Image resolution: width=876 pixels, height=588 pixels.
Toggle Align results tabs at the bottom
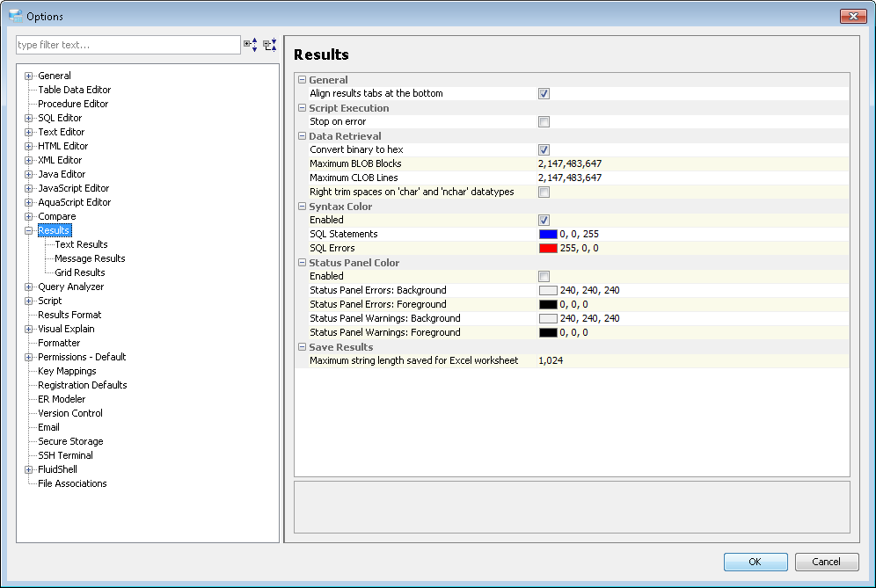544,93
